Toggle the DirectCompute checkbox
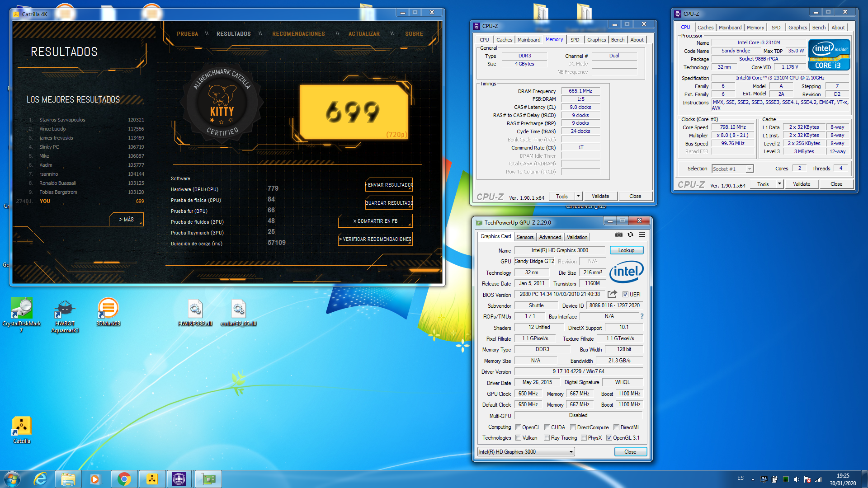 pyautogui.click(x=573, y=427)
